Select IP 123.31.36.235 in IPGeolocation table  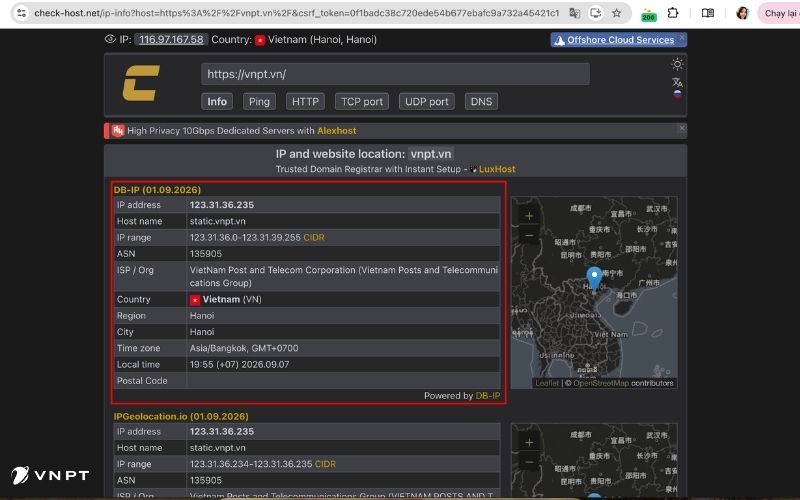[222, 431]
